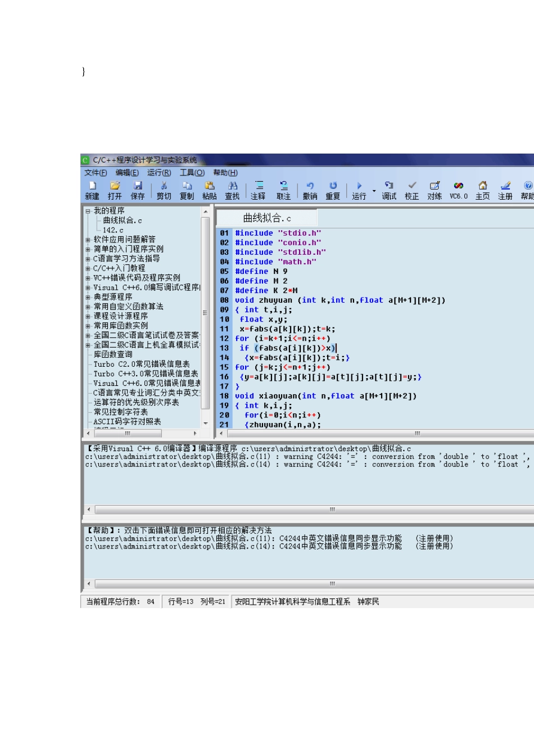Switch to the 曲线拟合.c editor tab
The width and height of the screenshot is (534, 756).
(267, 218)
